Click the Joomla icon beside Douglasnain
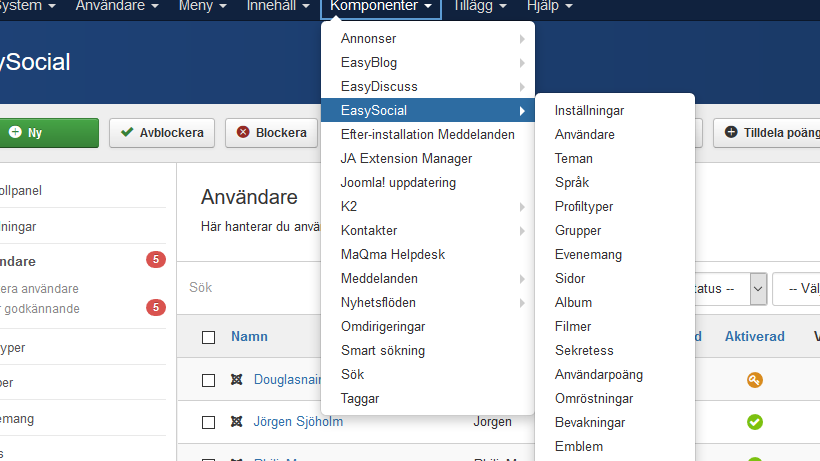820x461 pixels. click(x=237, y=380)
